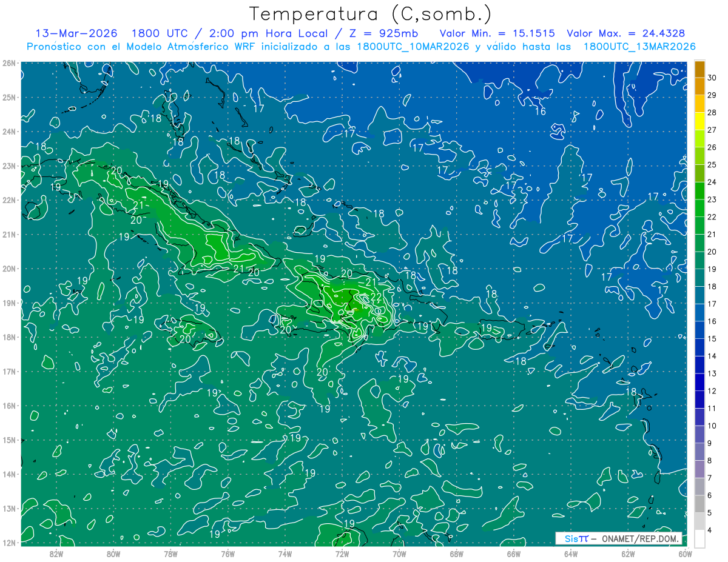Click the '23N' latitude label
The height and width of the screenshot is (562, 728).
tap(8, 166)
